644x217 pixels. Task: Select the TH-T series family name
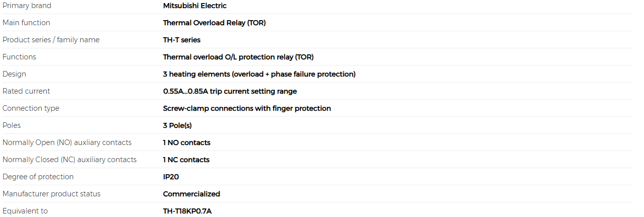182,40
